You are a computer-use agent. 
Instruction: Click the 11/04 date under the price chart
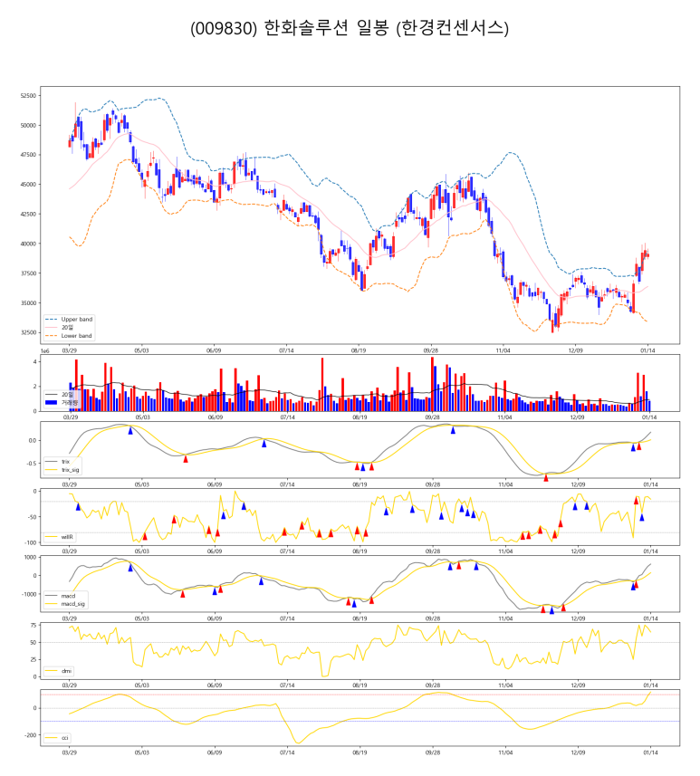[x=503, y=350]
